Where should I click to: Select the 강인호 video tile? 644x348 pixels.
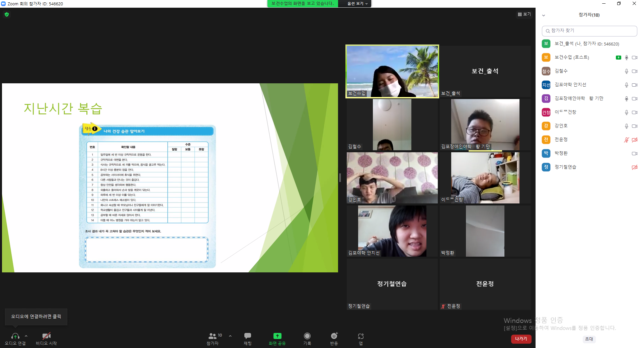tap(392, 178)
